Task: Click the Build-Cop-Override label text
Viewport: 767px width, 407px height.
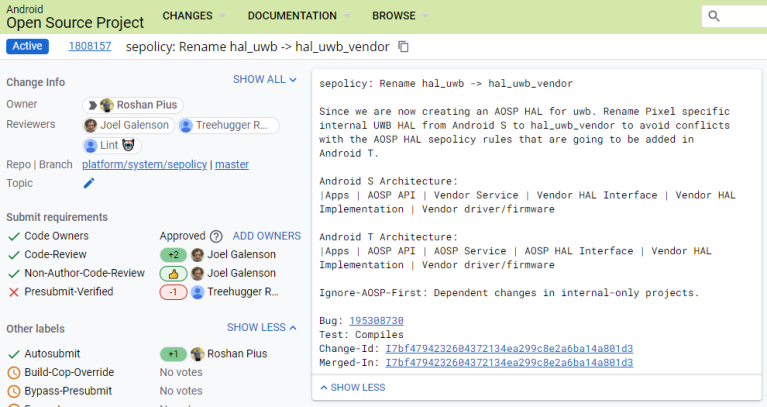Action: (69, 372)
